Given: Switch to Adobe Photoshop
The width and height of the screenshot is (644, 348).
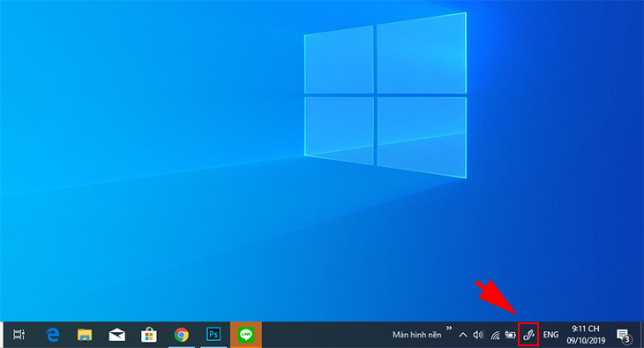Looking at the screenshot, I should (x=213, y=335).
